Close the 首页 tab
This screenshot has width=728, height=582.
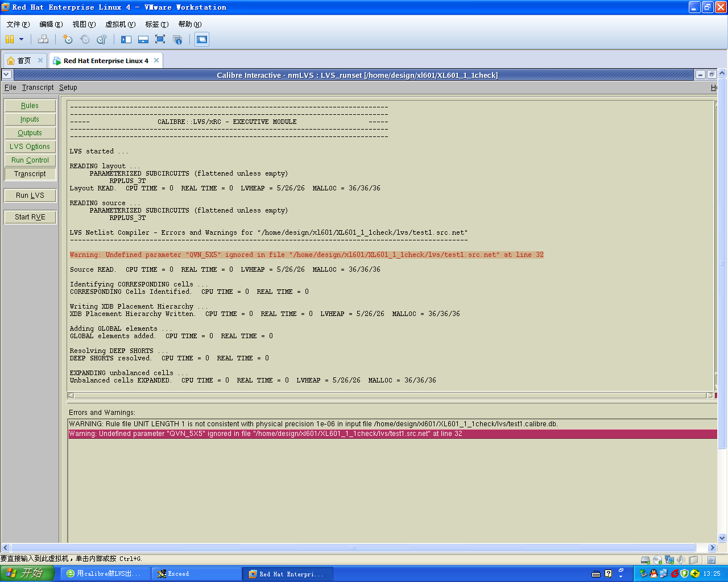(x=40, y=60)
